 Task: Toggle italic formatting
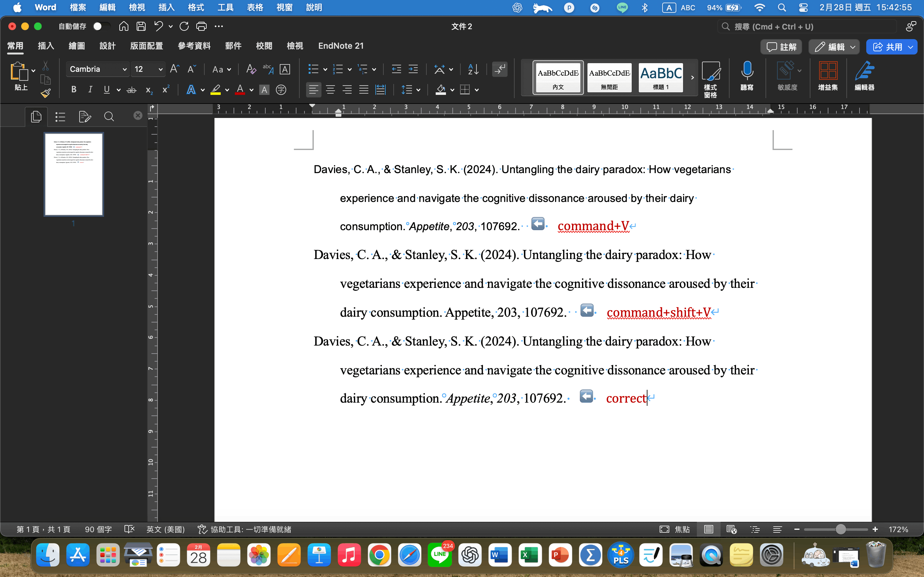pyautogui.click(x=90, y=90)
